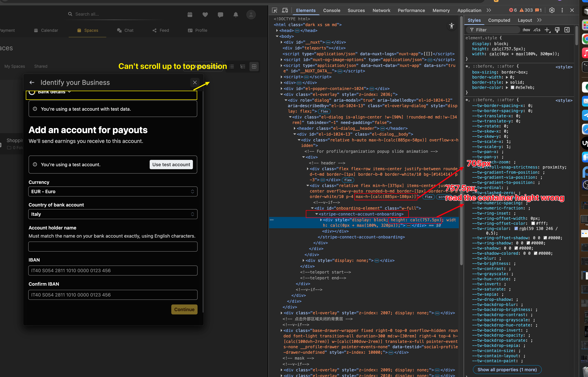Open the Feed navigation tab
Viewport: 588px width, 377px height.
[160, 30]
